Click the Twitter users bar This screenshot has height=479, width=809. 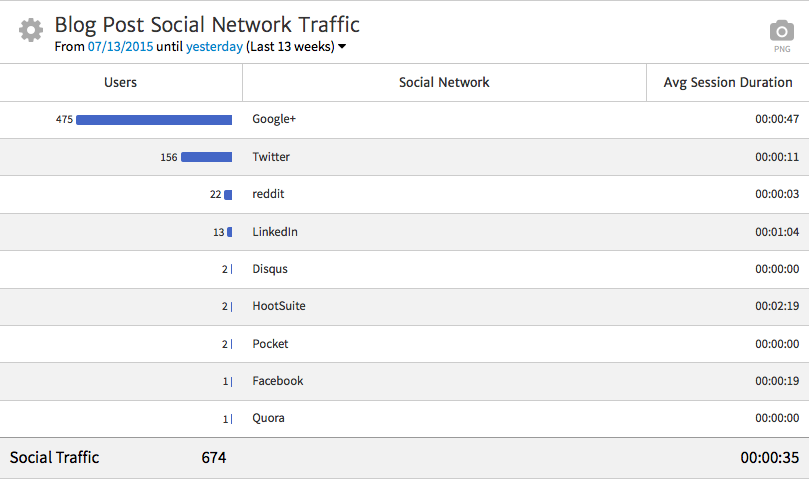206,157
